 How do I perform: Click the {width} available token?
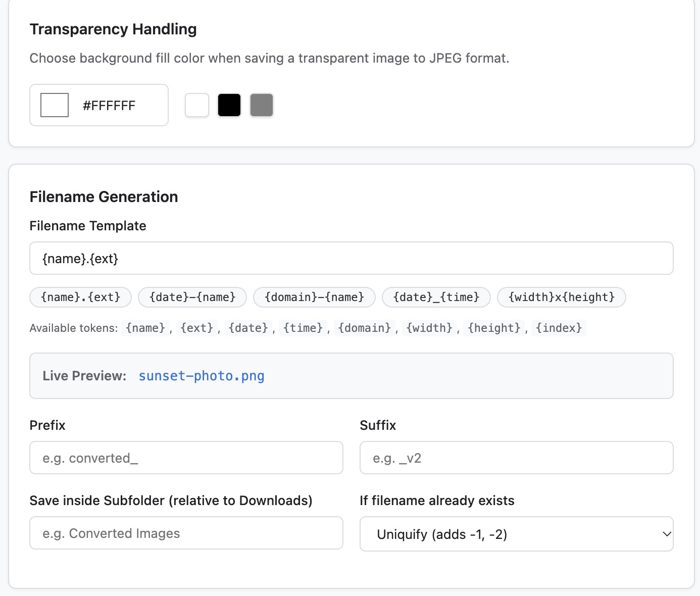point(429,328)
